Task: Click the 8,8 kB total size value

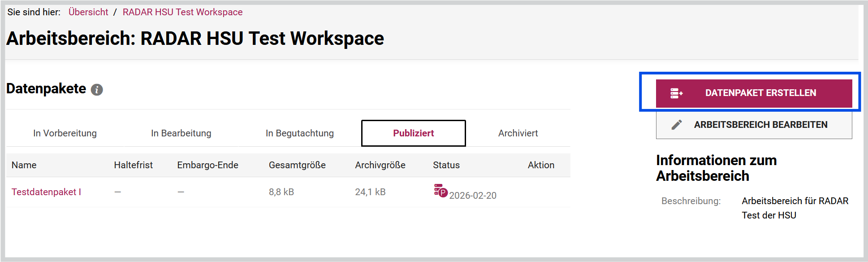Action: point(281,192)
